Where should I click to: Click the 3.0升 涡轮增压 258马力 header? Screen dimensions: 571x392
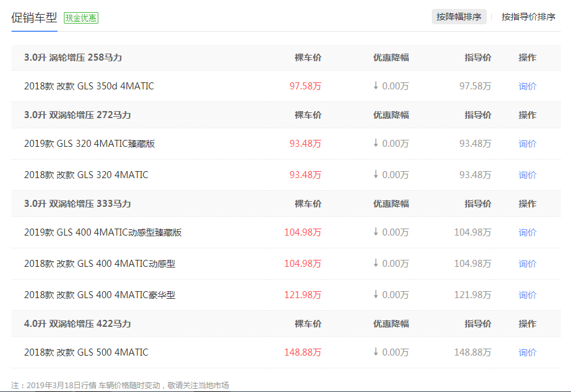point(73,57)
